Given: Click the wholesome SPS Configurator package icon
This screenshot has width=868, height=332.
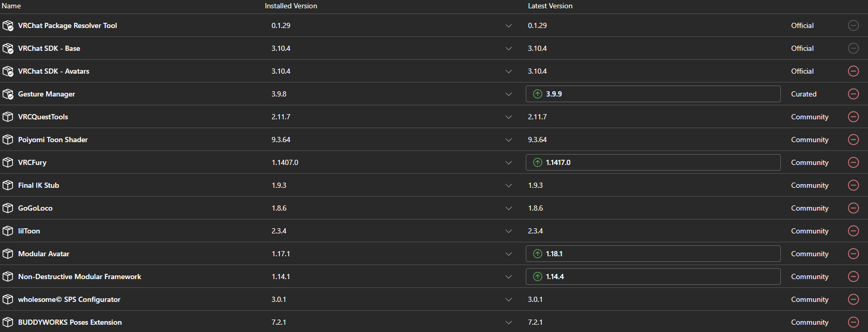Looking at the screenshot, I should tap(8, 299).
